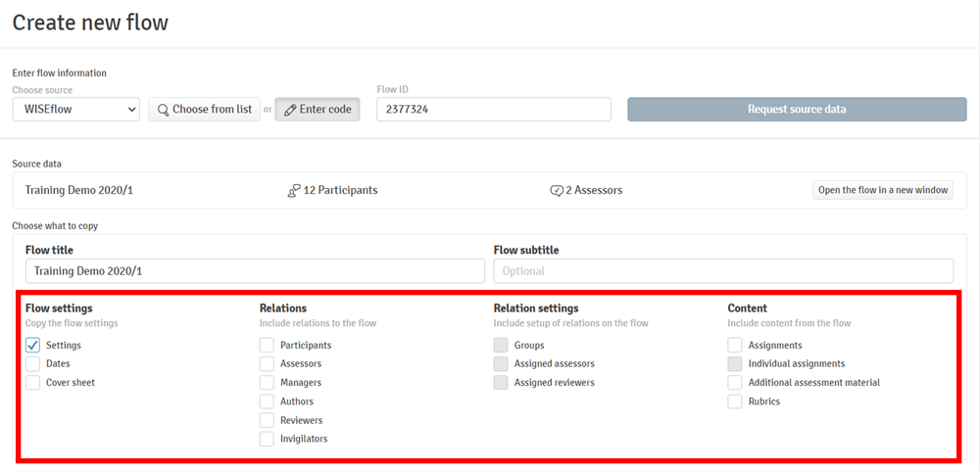Tick the Rubrics checkbox
The image size is (980, 472).
coord(735,401)
